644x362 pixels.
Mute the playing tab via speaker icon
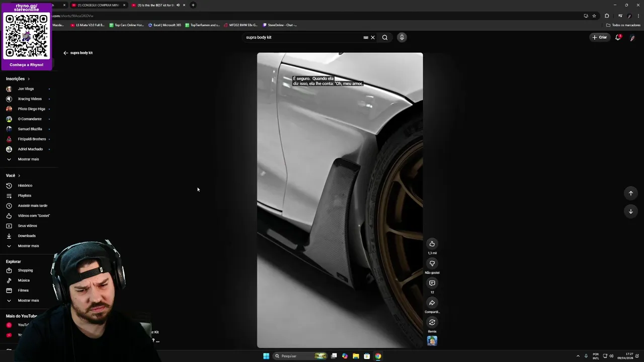click(x=178, y=5)
